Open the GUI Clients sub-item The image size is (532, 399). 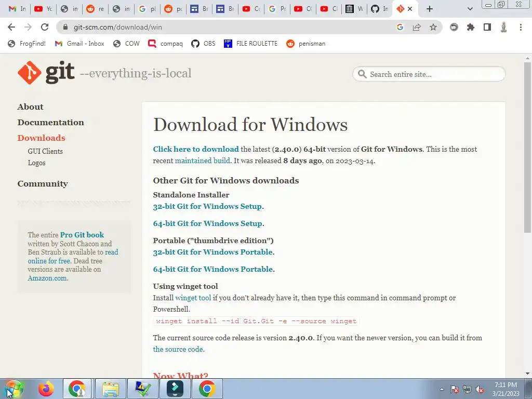45,151
